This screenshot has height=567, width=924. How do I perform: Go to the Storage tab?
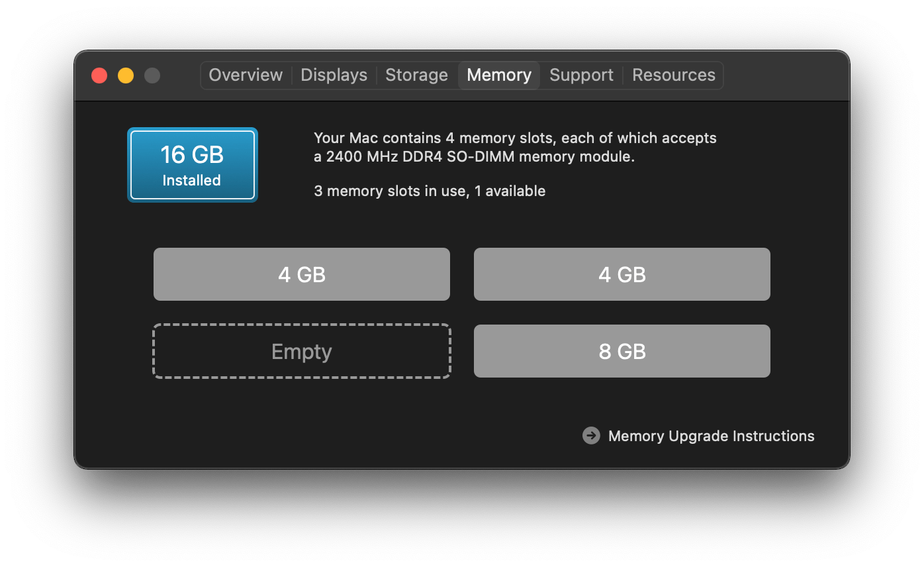(416, 75)
